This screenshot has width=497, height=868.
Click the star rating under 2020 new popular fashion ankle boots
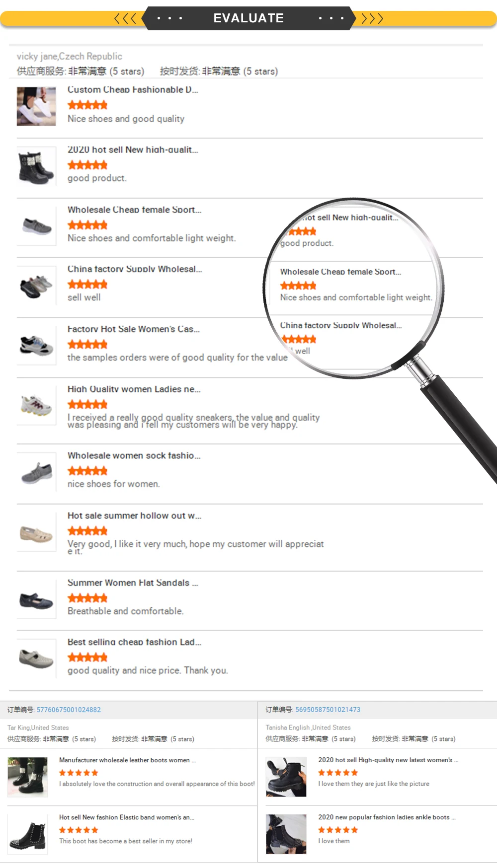point(338,830)
